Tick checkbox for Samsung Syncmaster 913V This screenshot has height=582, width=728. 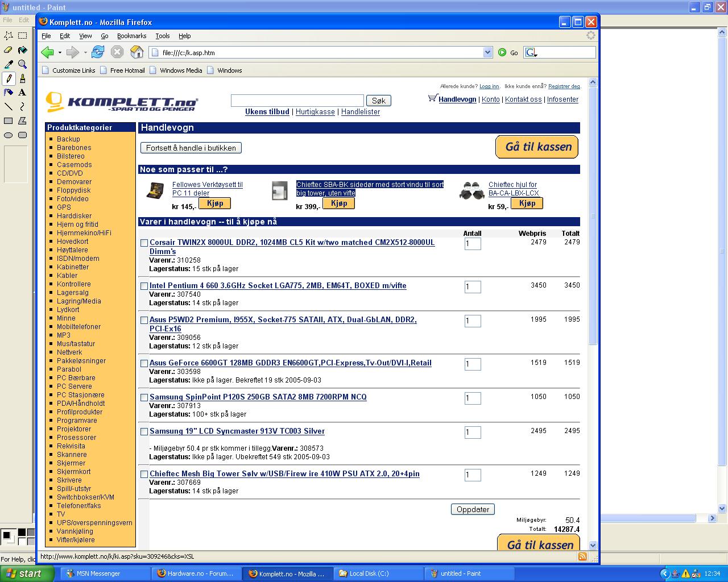coord(144,432)
